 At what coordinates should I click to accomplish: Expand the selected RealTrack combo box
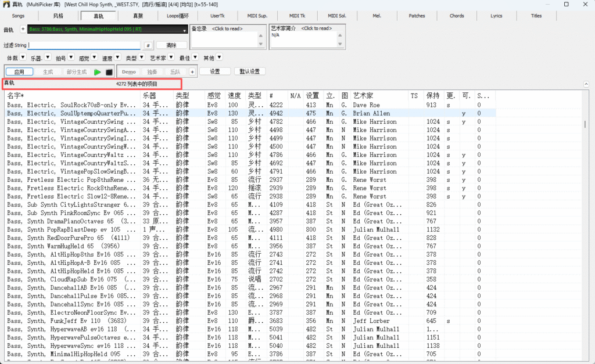184,30
